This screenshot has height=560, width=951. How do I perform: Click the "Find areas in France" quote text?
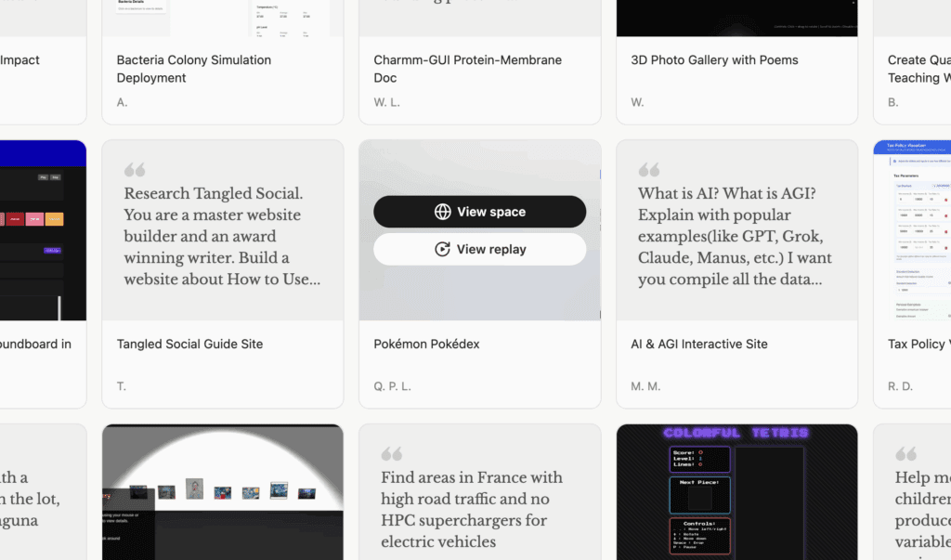pyautogui.click(x=472, y=510)
